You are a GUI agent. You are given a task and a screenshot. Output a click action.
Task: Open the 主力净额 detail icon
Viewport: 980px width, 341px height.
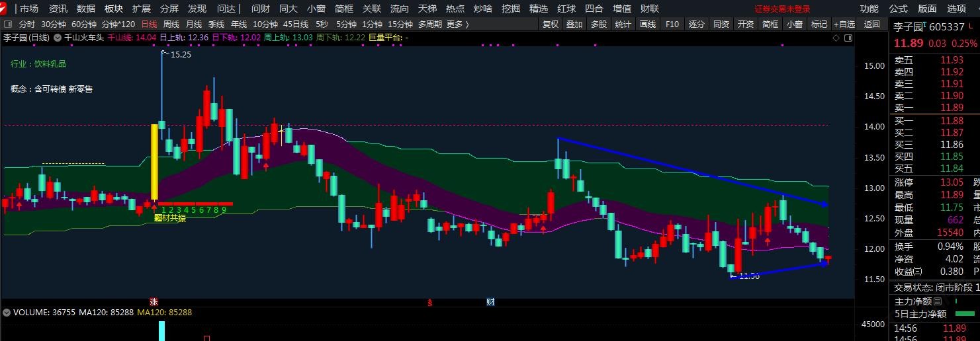coord(938,301)
